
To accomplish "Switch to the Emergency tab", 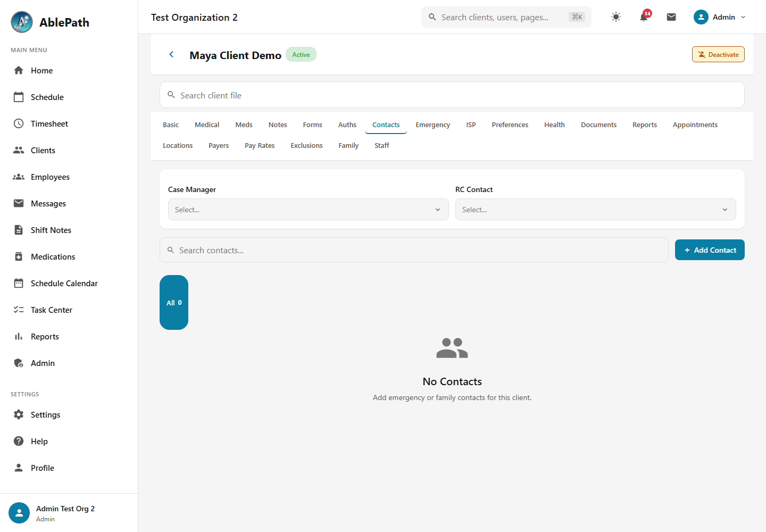I will pos(432,124).
